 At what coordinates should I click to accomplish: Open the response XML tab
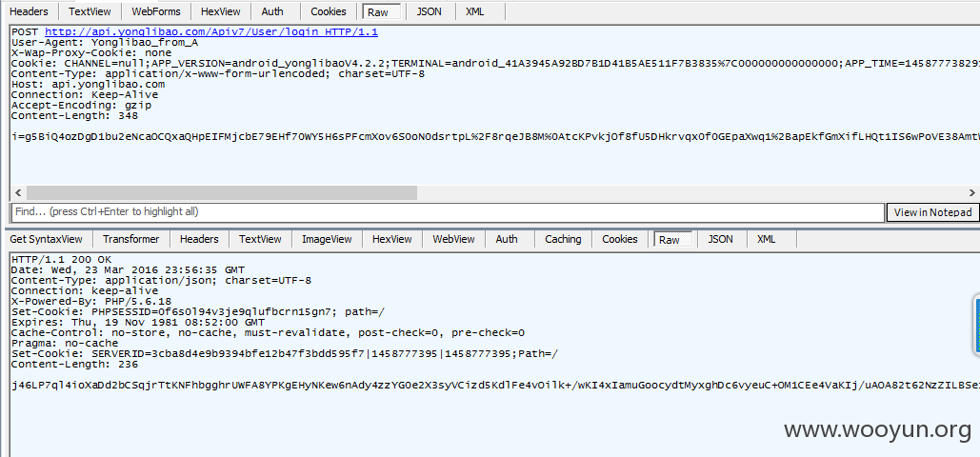767,239
